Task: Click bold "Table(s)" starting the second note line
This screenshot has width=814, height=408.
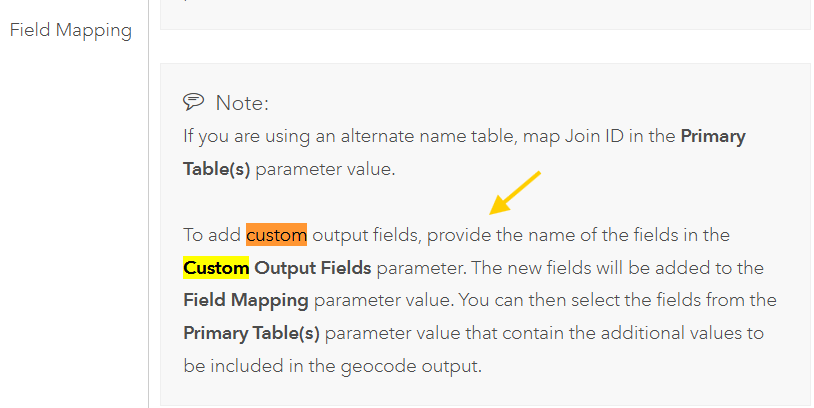Action: click(x=216, y=169)
